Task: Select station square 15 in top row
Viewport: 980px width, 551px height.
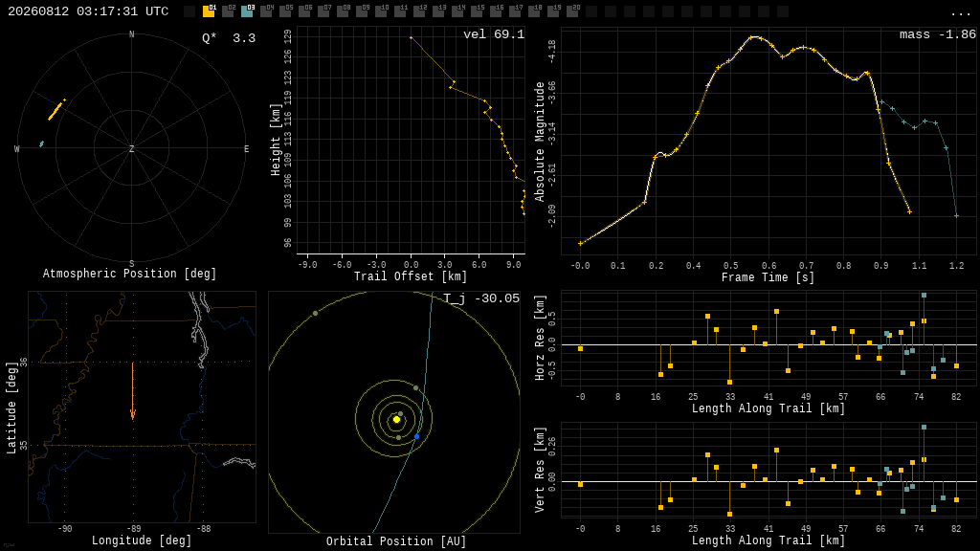Action: 477,11
